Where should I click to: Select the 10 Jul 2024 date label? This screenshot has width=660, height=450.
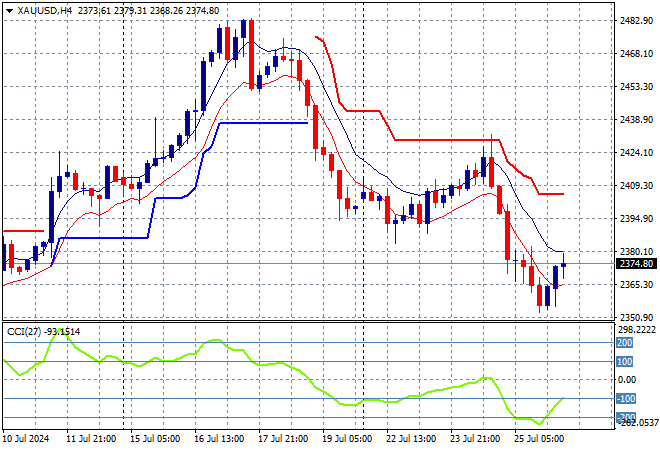26,439
